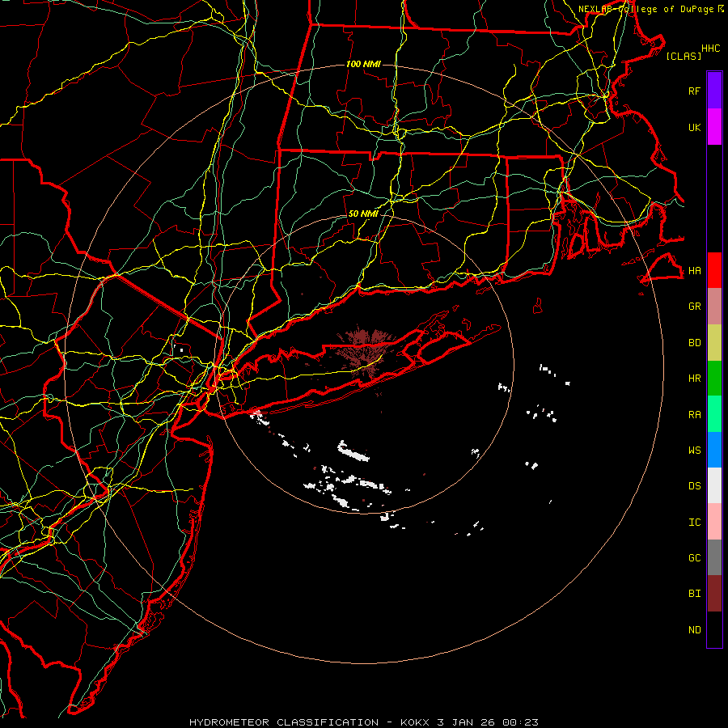
Task: Click the GC legend label
Action: coord(694,557)
